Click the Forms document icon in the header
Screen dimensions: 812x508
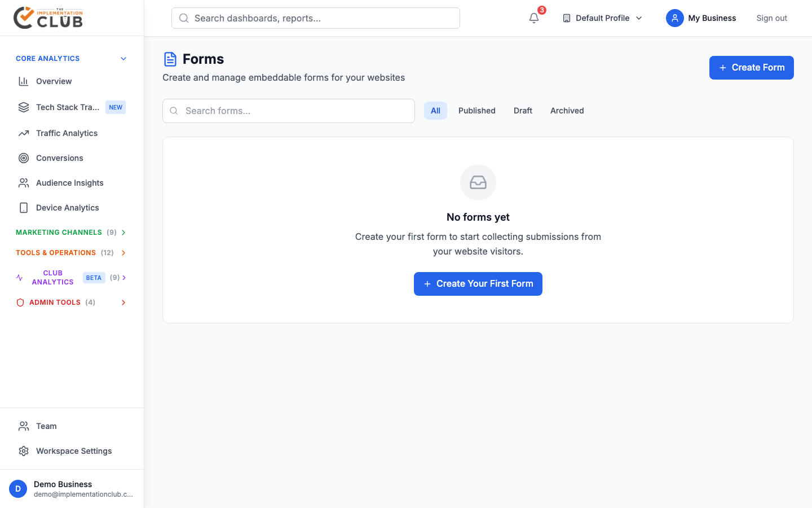170,58
